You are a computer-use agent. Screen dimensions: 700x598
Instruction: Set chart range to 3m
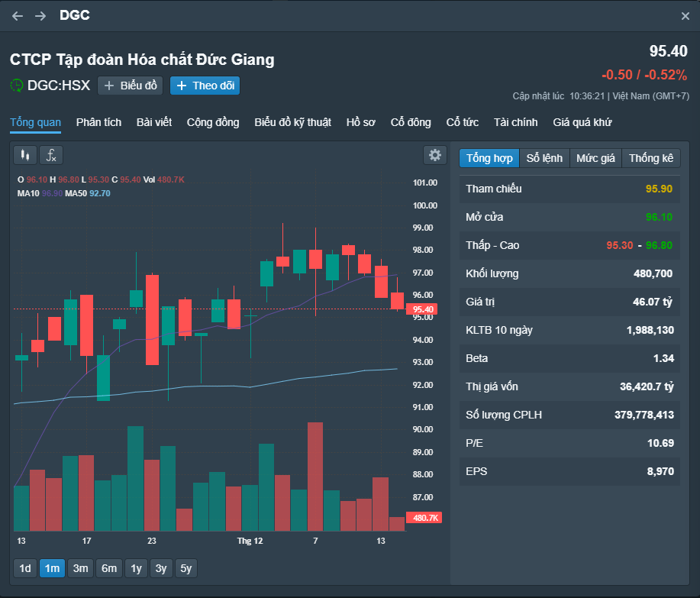pos(80,568)
